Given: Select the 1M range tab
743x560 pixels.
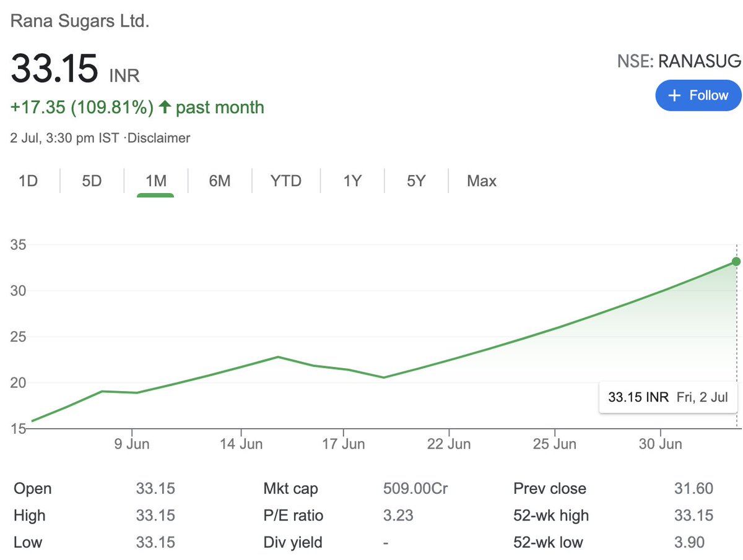Looking at the screenshot, I should (x=155, y=181).
